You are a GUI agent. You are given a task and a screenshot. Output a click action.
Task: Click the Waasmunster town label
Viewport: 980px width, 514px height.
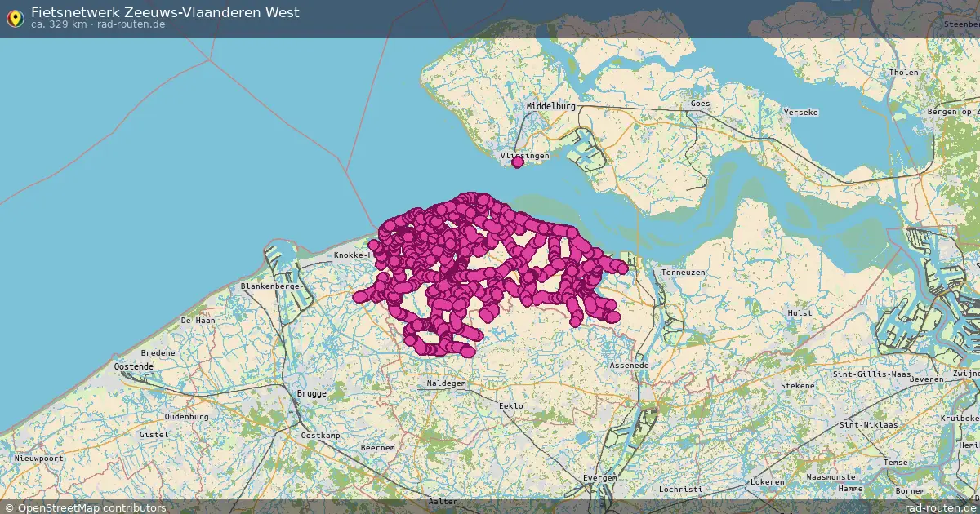click(832, 477)
